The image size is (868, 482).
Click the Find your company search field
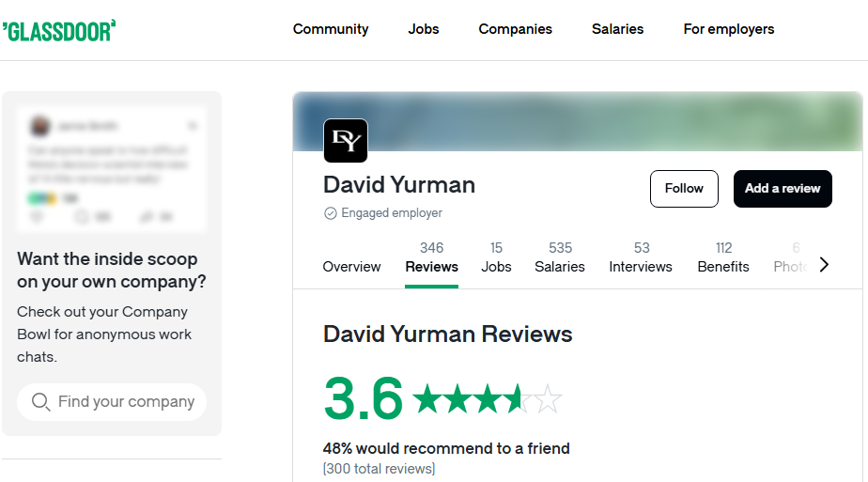pyautogui.click(x=112, y=402)
